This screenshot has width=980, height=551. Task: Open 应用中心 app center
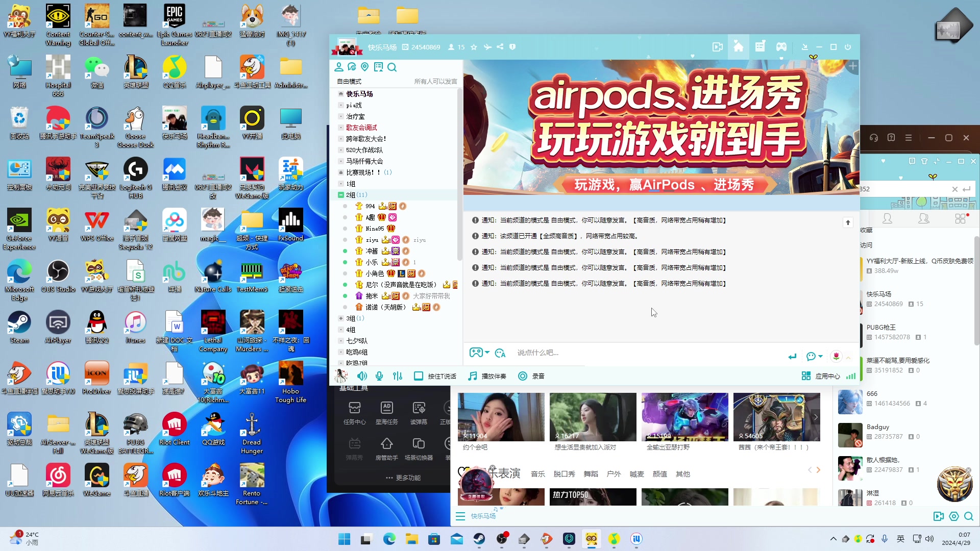coord(821,376)
